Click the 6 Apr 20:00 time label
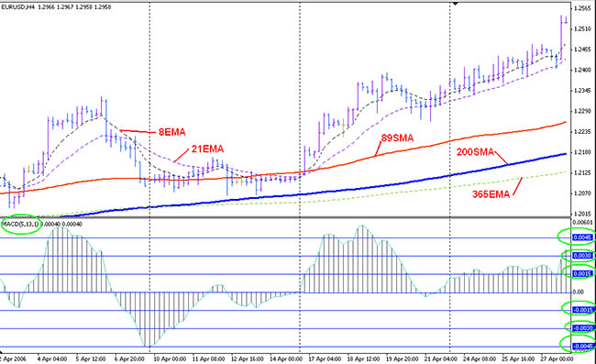The image size is (596, 364). tap(129, 358)
